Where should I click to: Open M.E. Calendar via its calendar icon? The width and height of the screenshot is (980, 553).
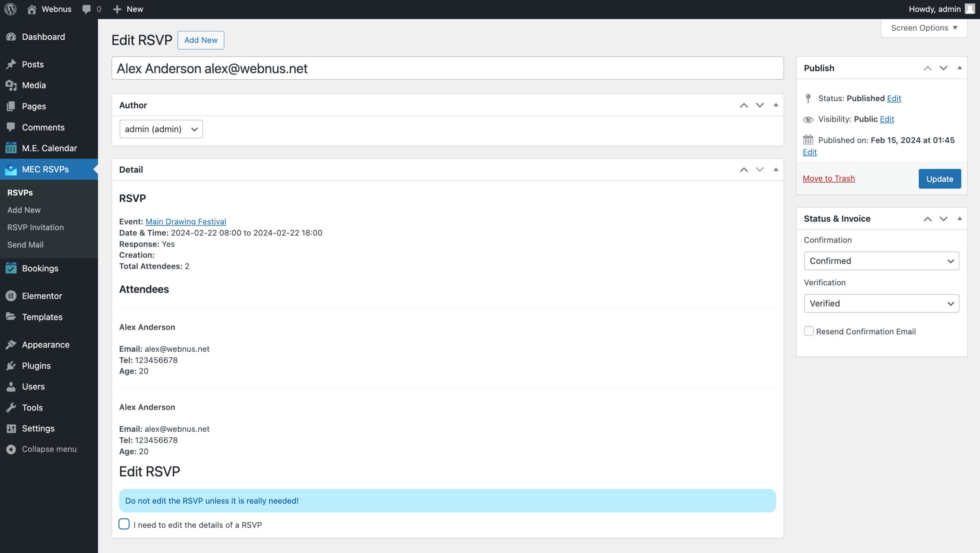click(11, 148)
